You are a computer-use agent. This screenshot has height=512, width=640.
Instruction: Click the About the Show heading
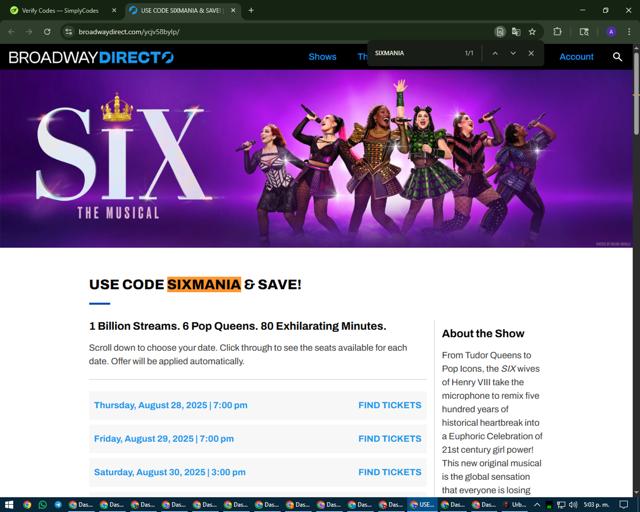(483, 334)
